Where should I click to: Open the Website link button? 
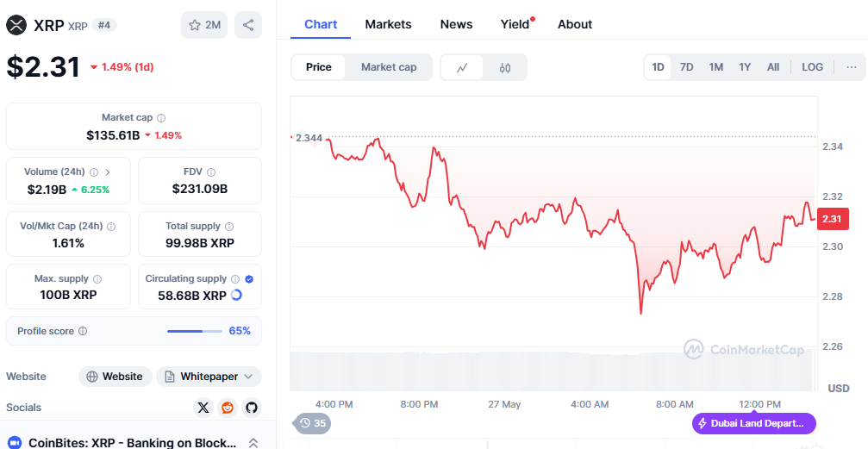point(116,377)
